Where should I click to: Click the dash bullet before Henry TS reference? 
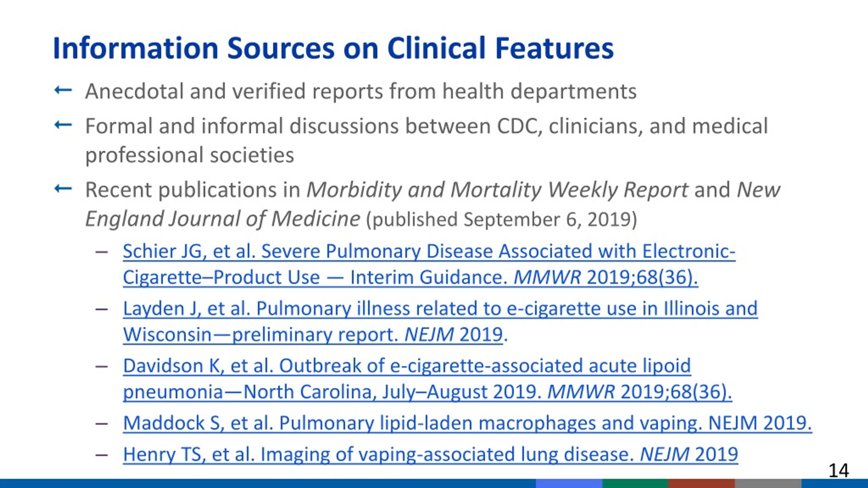102,455
